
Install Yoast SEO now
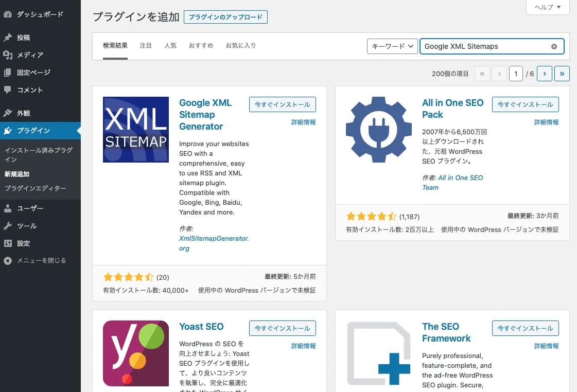point(282,328)
